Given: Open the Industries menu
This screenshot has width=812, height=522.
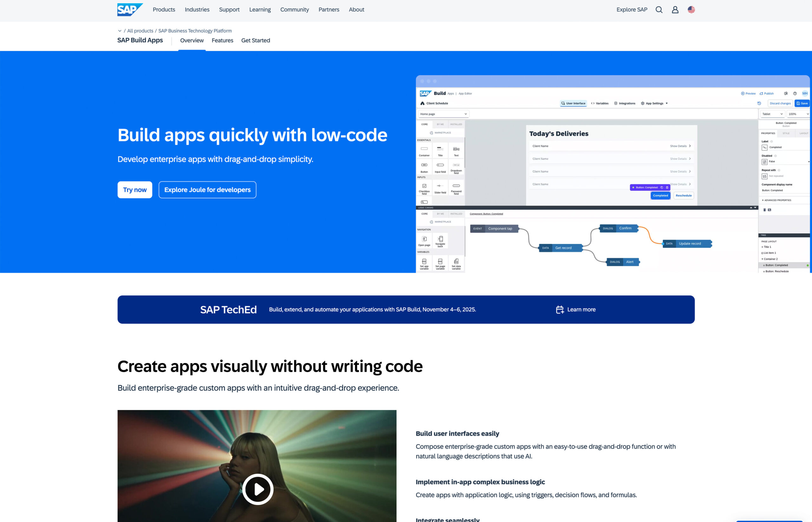Looking at the screenshot, I should 197,10.
